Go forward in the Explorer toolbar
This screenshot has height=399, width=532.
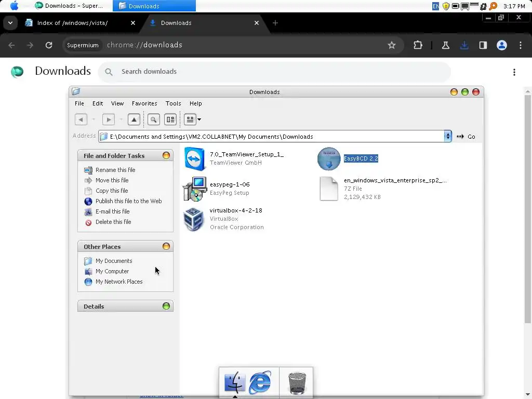click(109, 119)
